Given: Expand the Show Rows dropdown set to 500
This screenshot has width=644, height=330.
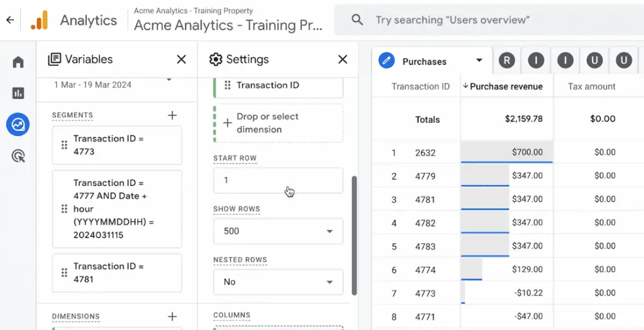Looking at the screenshot, I should click(x=278, y=231).
